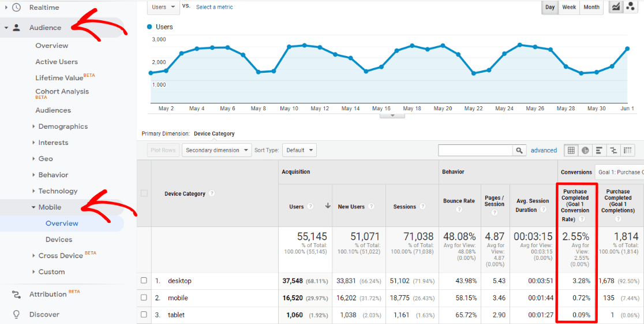The width and height of the screenshot is (644, 324).
Task: Click the Jun 1 data point on chart
Action: [627, 49]
